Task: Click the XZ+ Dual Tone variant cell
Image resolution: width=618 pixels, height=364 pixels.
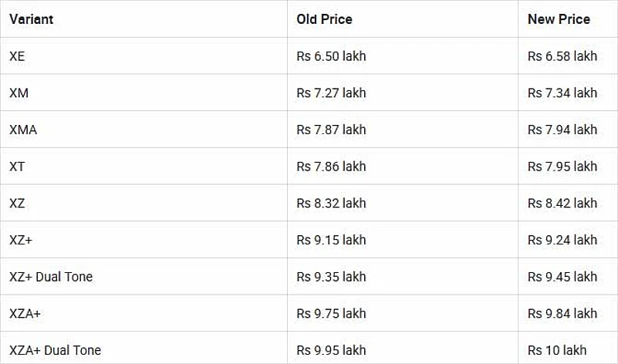Action: [x=51, y=277]
